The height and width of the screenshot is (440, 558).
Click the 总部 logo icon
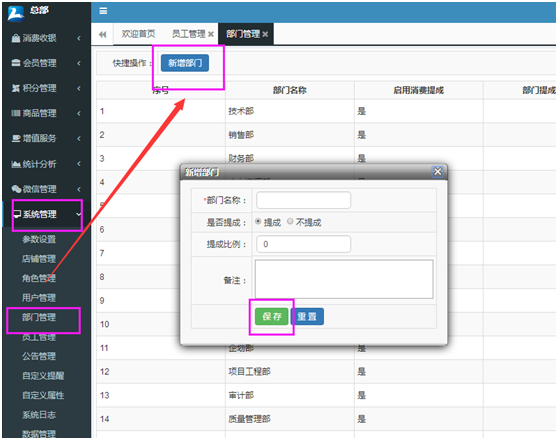(16, 13)
